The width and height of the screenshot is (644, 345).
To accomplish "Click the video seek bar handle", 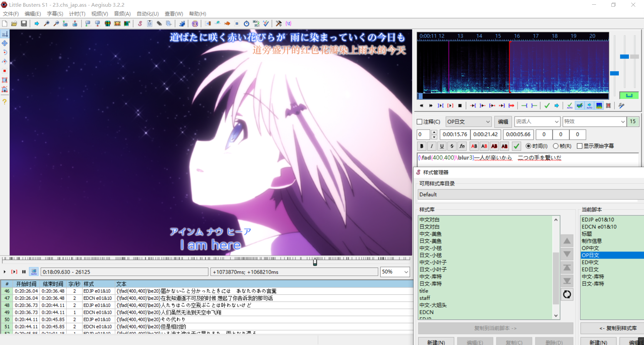I will coord(315,262).
